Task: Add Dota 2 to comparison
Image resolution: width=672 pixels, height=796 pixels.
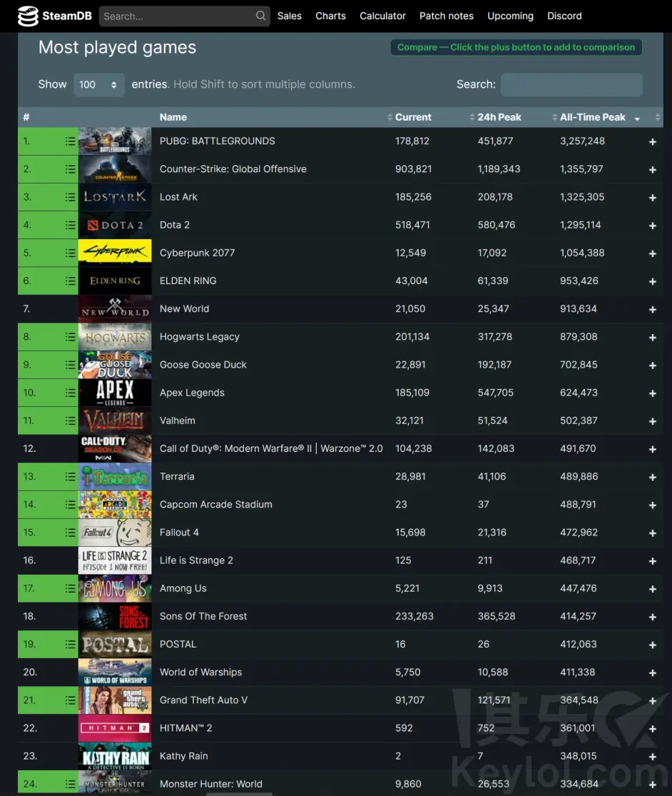Action: (652, 226)
